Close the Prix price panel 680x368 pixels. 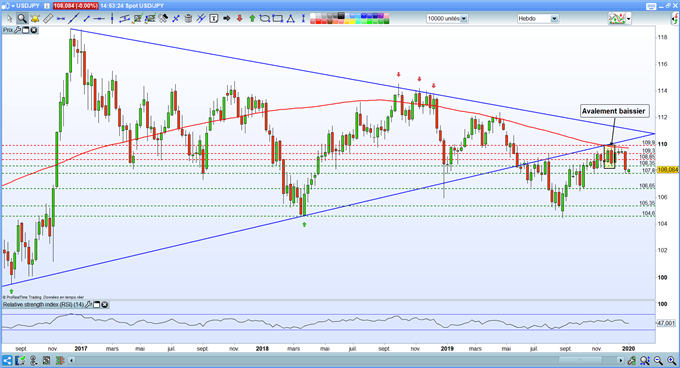point(33,30)
